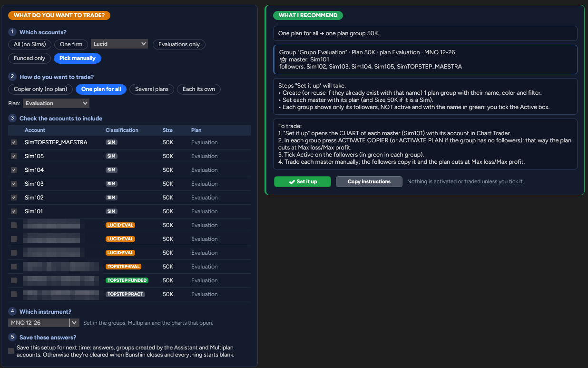Click the crown icon beside master Sim101
The width and height of the screenshot is (588, 368).
pos(283,60)
